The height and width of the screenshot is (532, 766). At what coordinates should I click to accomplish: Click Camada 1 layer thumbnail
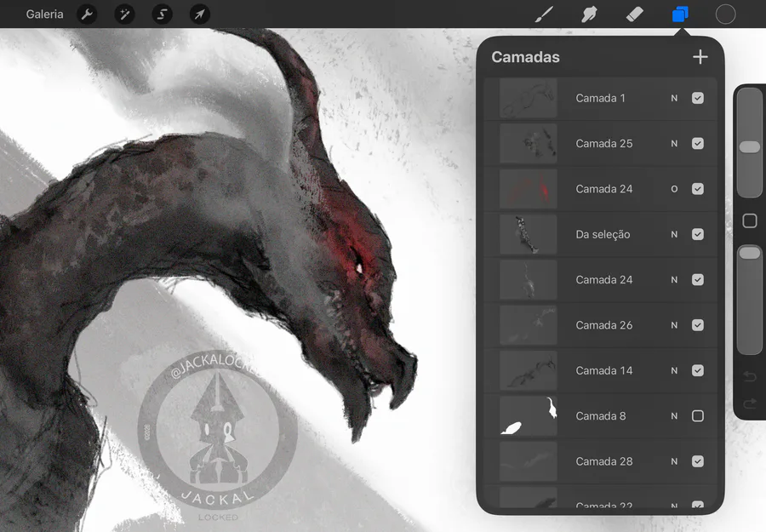coord(528,98)
